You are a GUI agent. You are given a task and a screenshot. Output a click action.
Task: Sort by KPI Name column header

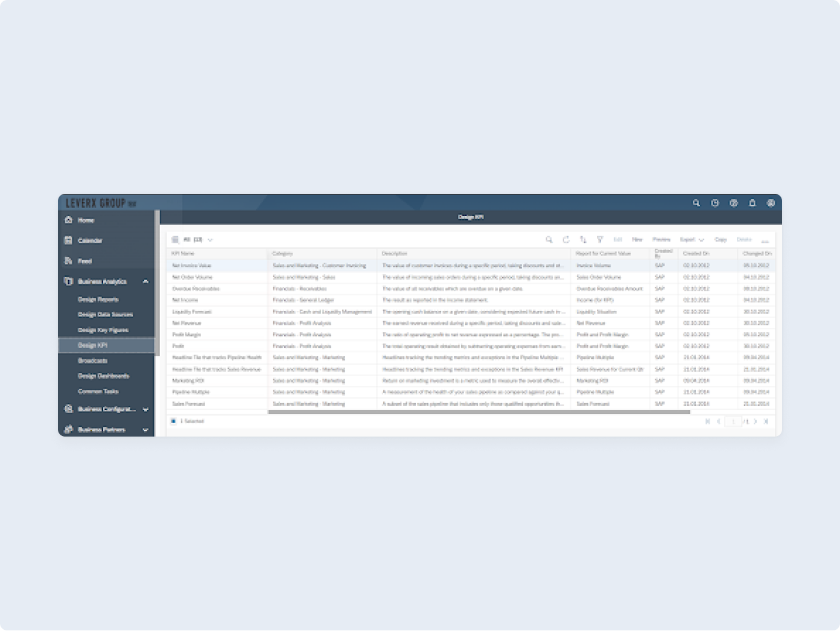tap(217, 254)
